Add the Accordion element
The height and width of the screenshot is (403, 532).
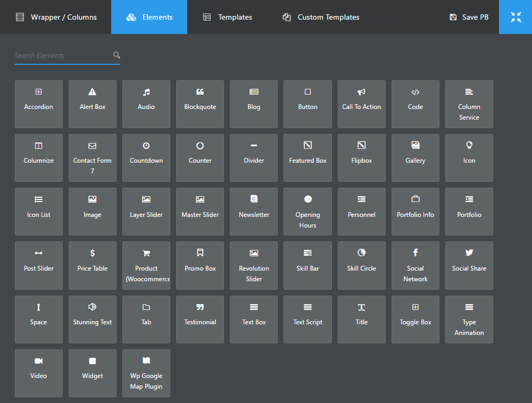click(x=39, y=104)
